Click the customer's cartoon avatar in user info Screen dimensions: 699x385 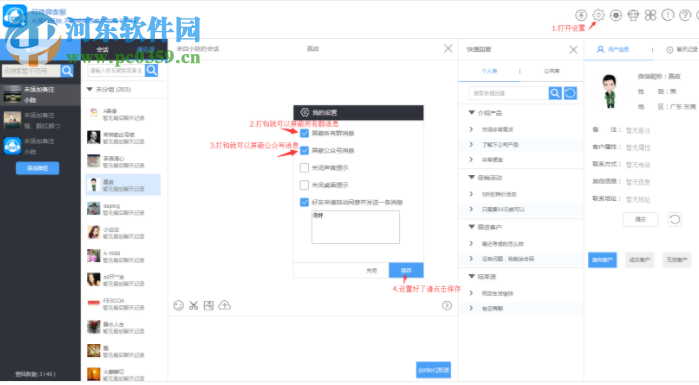point(609,92)
